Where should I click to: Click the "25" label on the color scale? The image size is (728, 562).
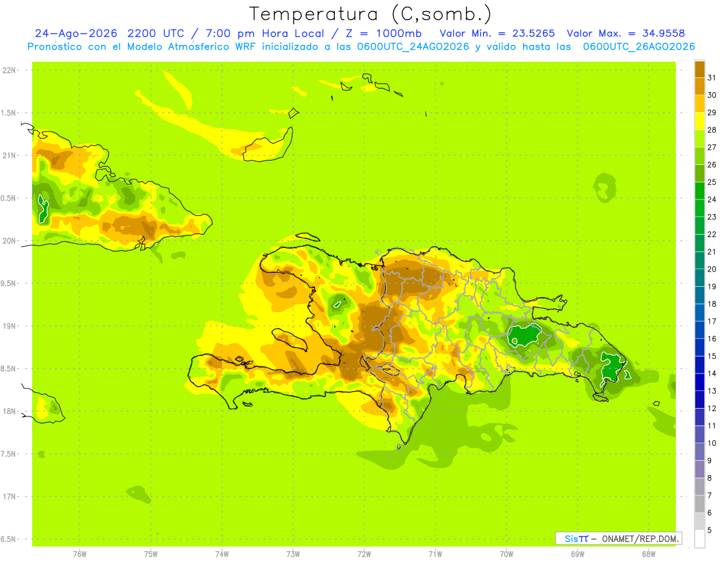pos(712,182)
